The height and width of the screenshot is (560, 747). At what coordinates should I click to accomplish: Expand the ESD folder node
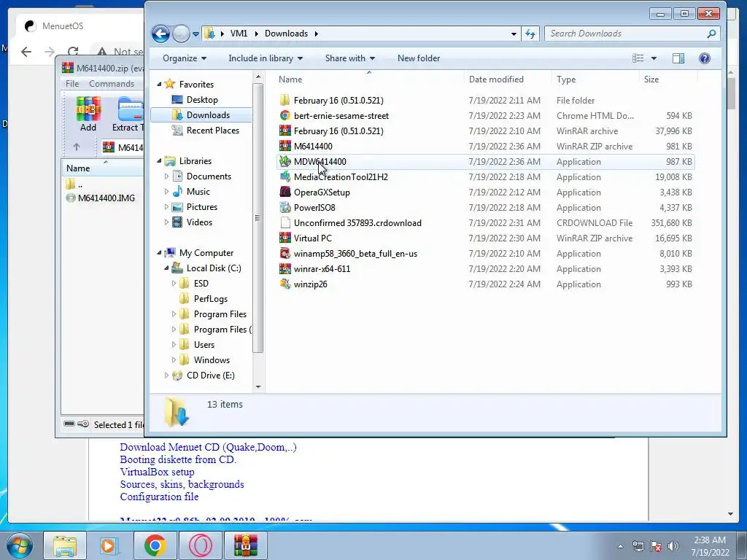click(x=174, y=284)
